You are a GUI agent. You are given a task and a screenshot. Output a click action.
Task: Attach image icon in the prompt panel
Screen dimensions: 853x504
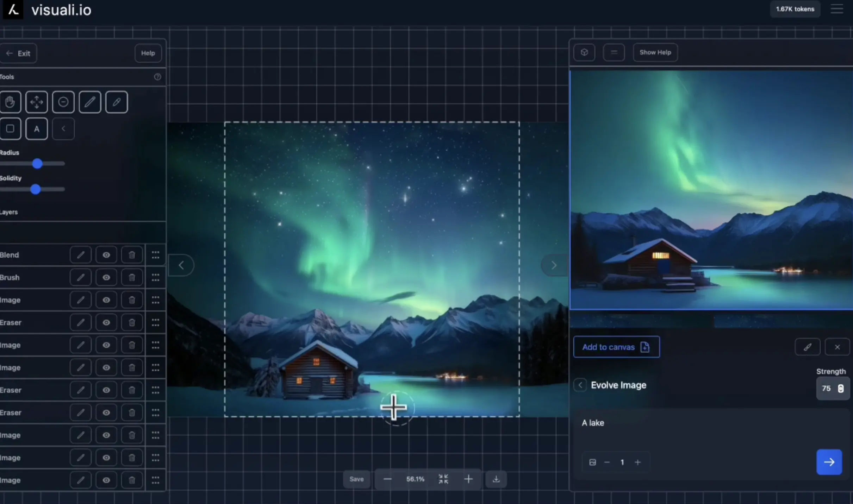593,462
